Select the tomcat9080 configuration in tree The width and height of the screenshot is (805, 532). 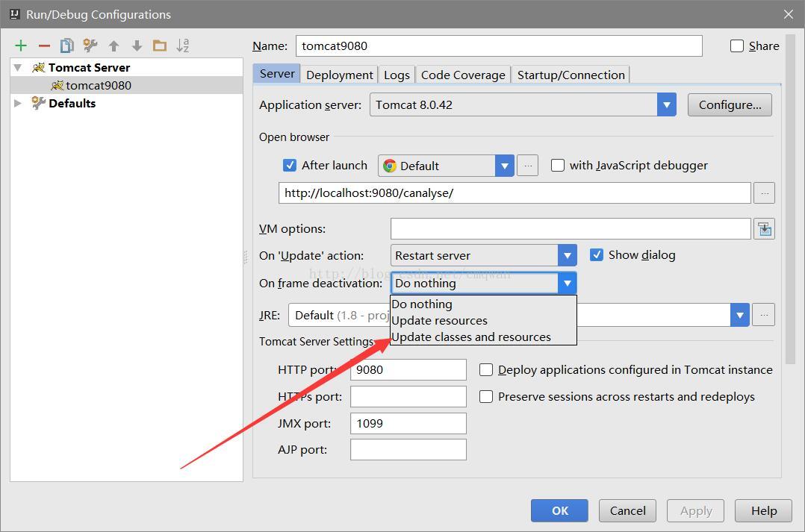coord(126,85)
